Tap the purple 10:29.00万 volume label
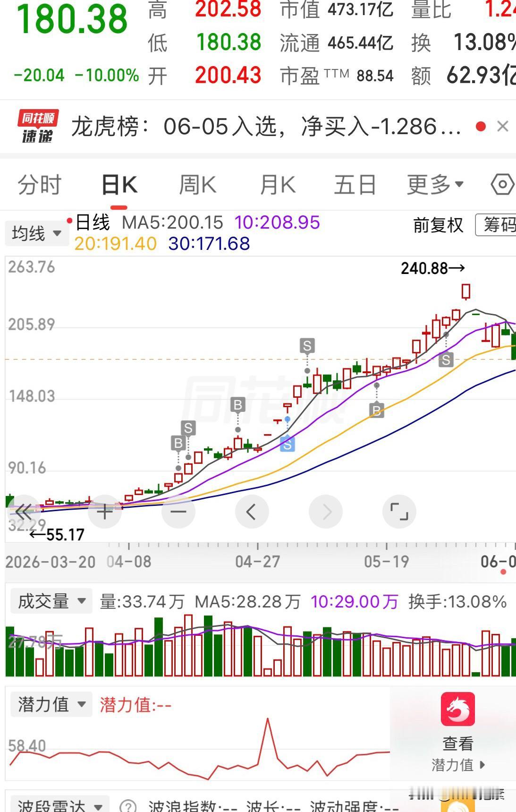This screenshot has width=516, height=812. point(355,602)
